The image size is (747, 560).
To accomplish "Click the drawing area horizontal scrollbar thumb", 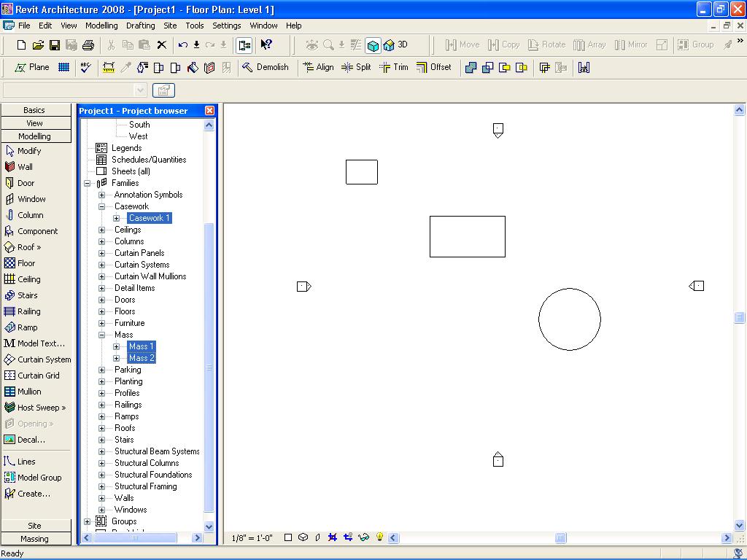I will 560,538.
